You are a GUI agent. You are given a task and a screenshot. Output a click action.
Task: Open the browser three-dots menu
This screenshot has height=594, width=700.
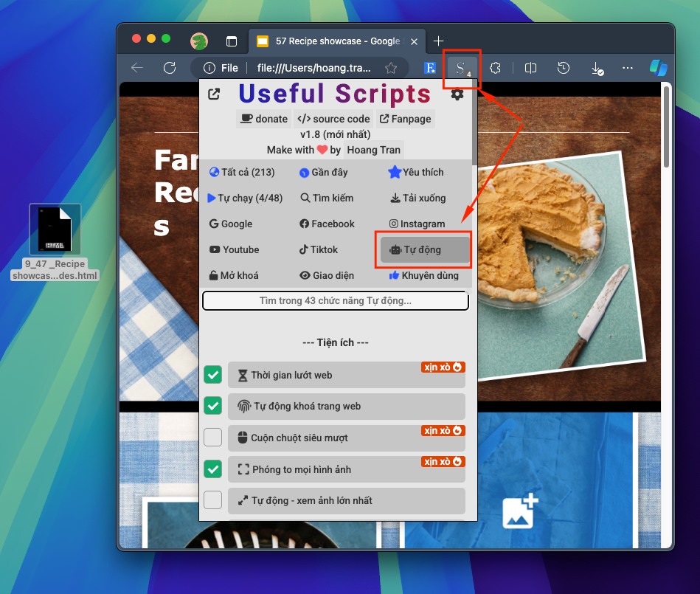tap(627, 68)
